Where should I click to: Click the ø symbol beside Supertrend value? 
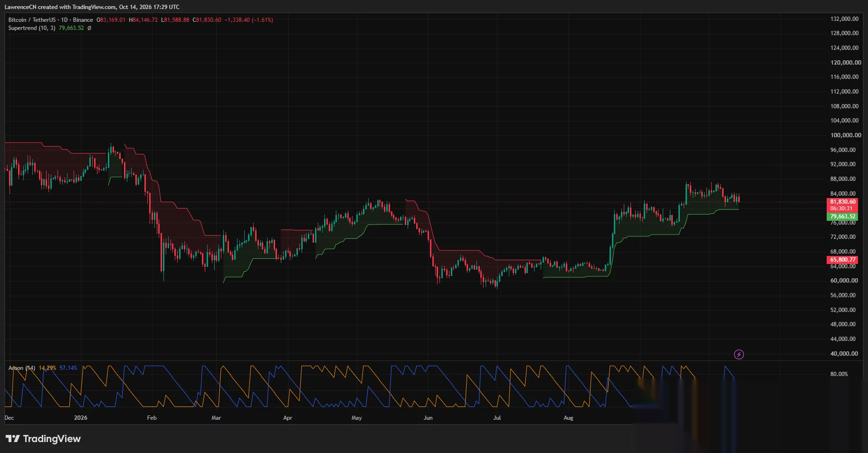(89, 28)
